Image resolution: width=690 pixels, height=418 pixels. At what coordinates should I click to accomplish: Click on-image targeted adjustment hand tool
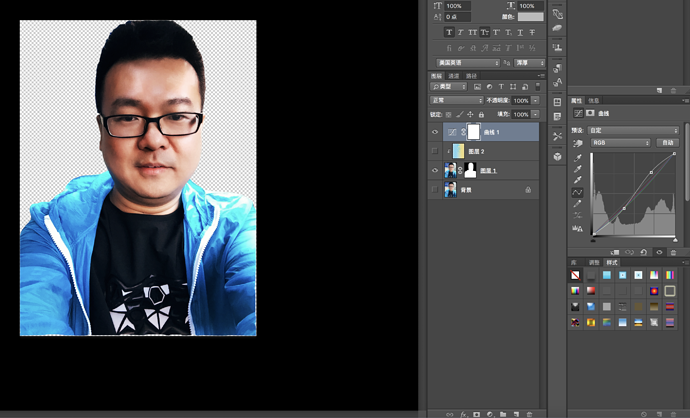coord(578,143)
